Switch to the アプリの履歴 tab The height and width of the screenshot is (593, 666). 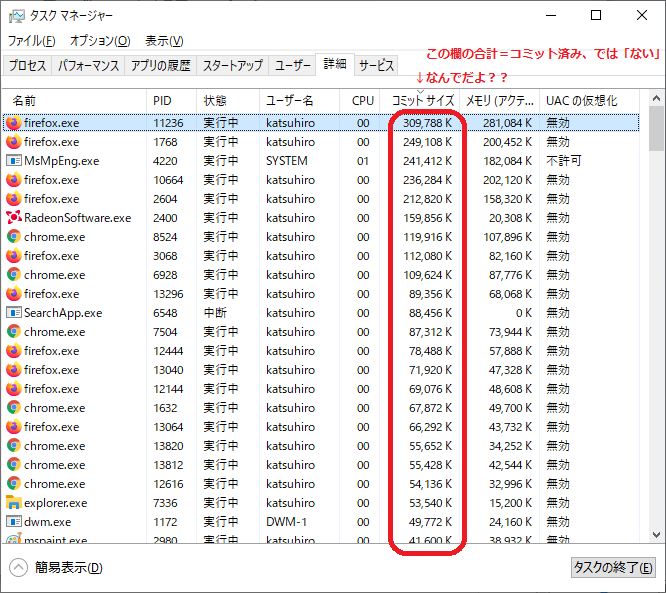click(x=161, y=65)
